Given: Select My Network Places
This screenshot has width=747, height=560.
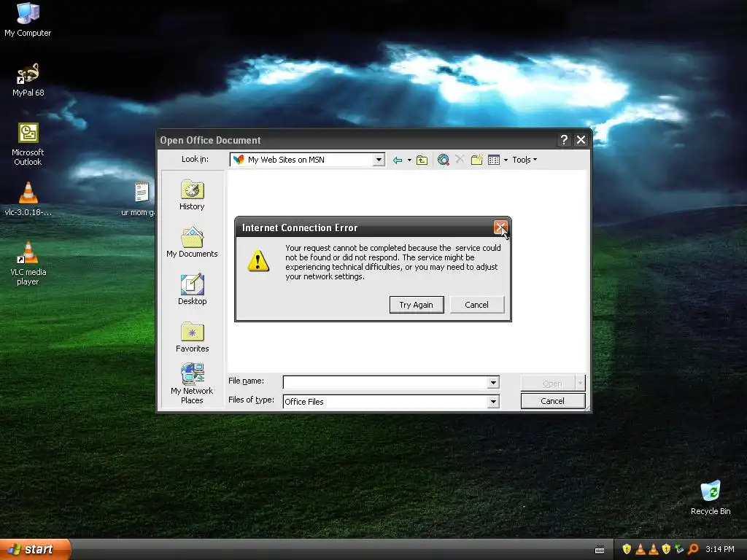Looking at the screenshot, I should click(x=192, y=384).
